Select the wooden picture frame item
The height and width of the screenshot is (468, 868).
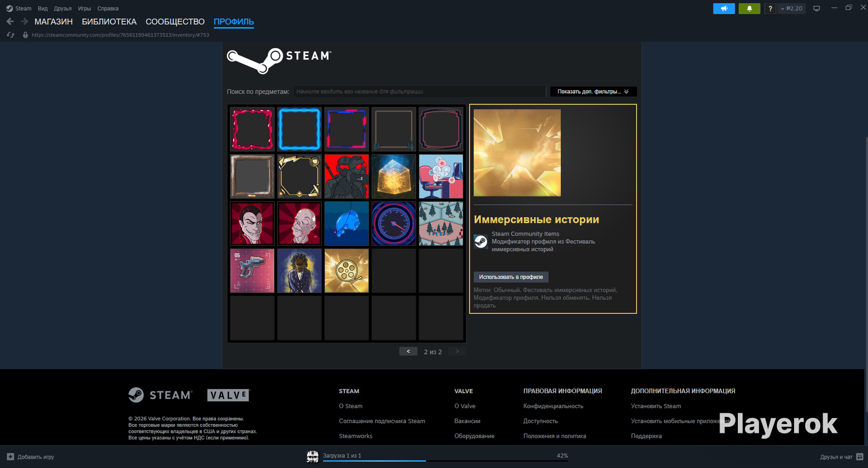point(252,176)
